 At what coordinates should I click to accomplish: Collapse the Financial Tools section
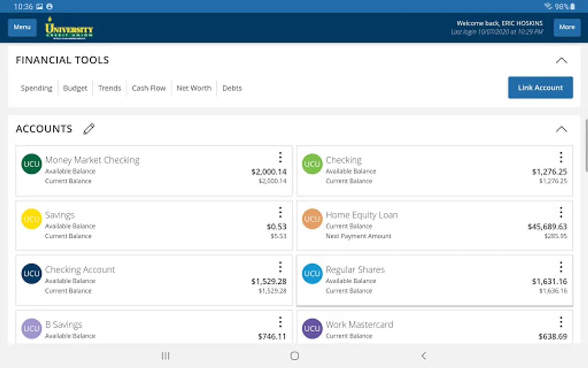click(561, 61)
